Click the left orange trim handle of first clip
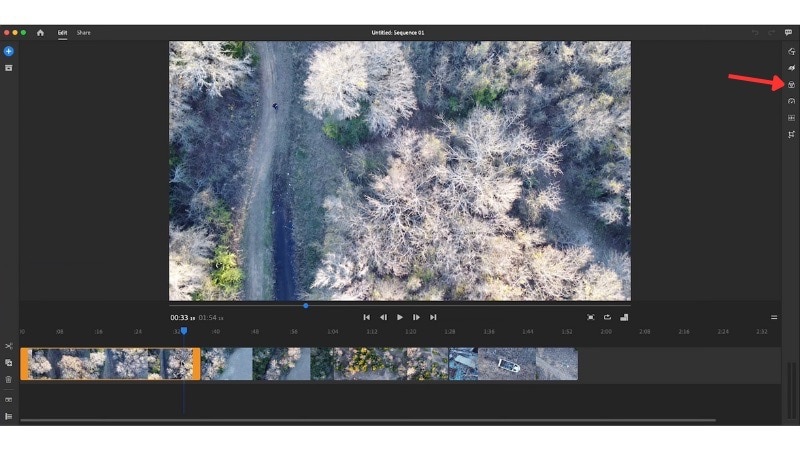800x450 pixels. 23,364
